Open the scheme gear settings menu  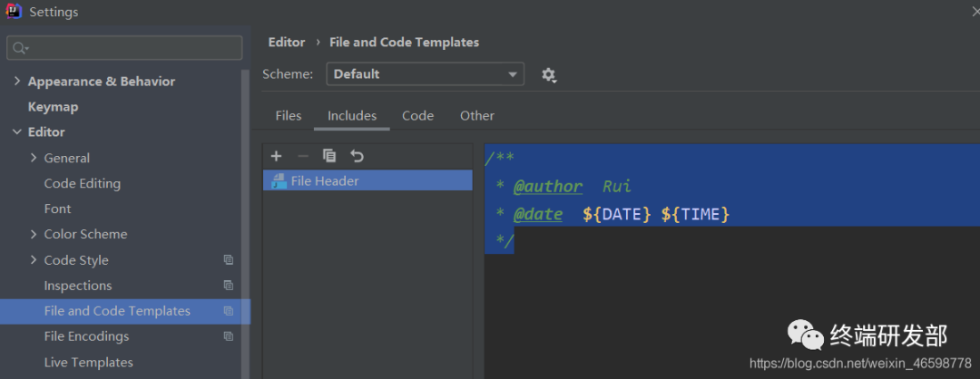(549, 75)
